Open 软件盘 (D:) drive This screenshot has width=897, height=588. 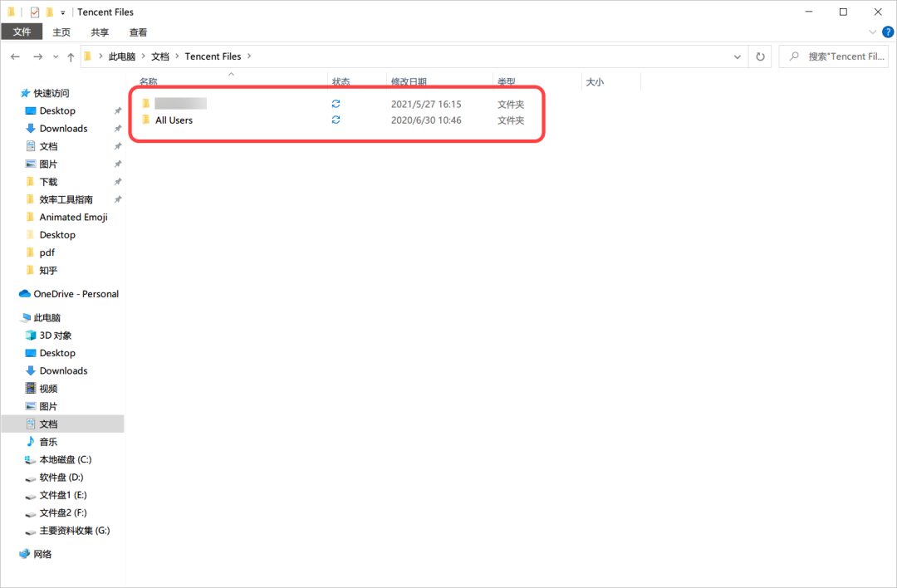click(x=61, y=478)
